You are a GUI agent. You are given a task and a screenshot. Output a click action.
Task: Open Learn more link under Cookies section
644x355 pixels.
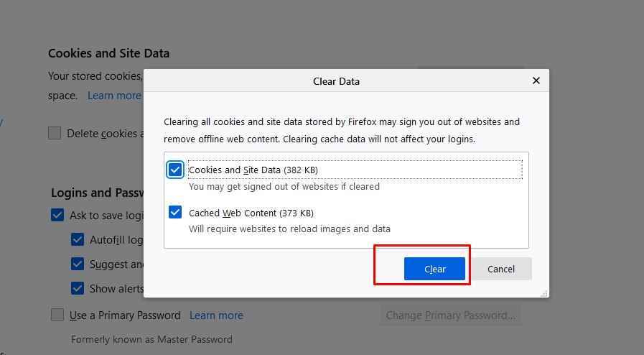pyautogui.click(x=114, y=96)
